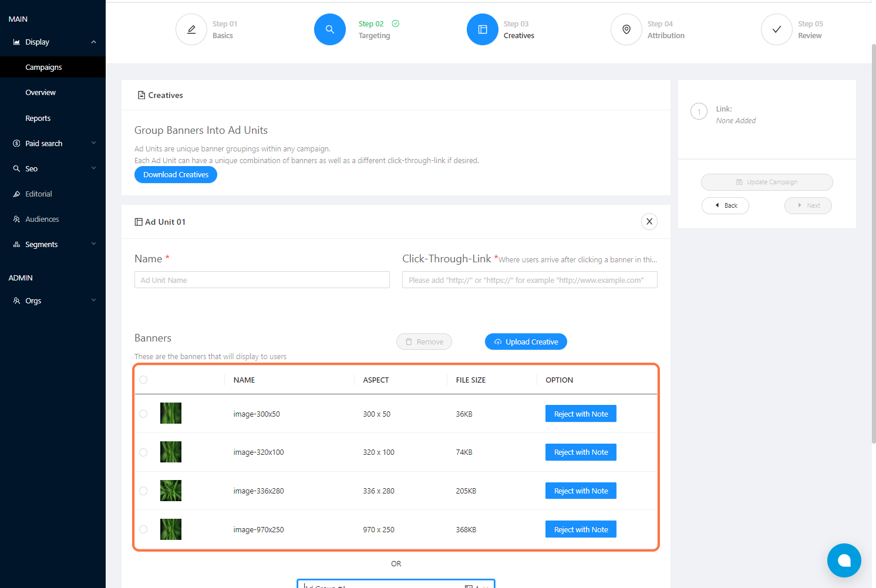Close Ad Unit 01 with the X button
The height and width of the screenshot is (588, 876).
[x=649, y=222]
